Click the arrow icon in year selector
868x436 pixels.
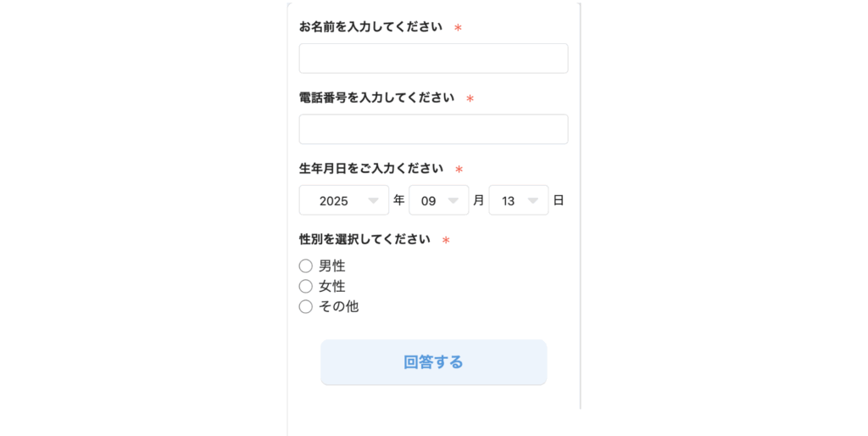pyautogui.click(x=373, y=200)
